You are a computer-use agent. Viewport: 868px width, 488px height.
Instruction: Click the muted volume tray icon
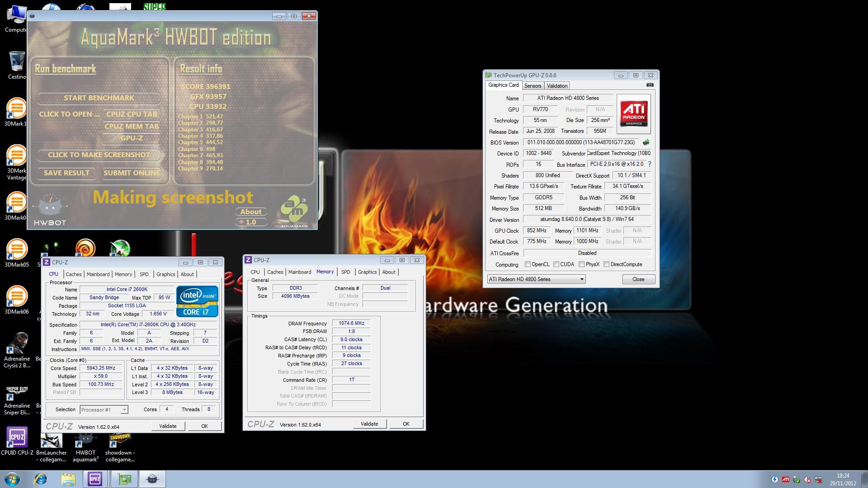point(807,479)
